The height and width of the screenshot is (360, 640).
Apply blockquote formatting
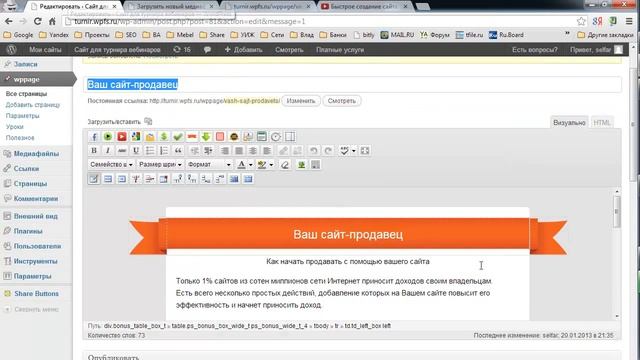[178, 151]
